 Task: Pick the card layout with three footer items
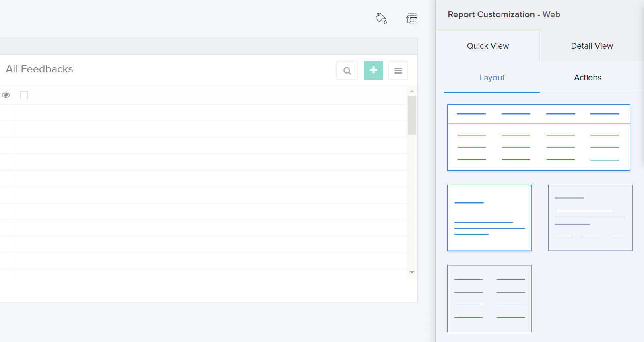590,218
